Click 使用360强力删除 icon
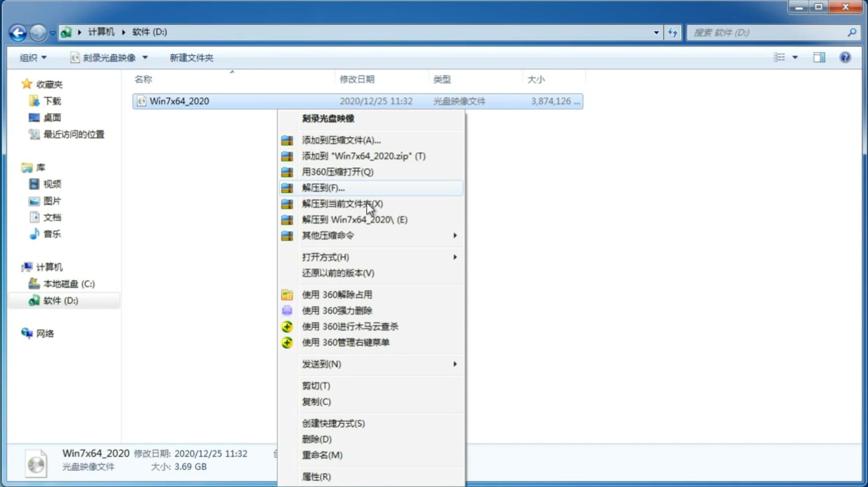This screenshot has width=868, height=487. point(287,310)
